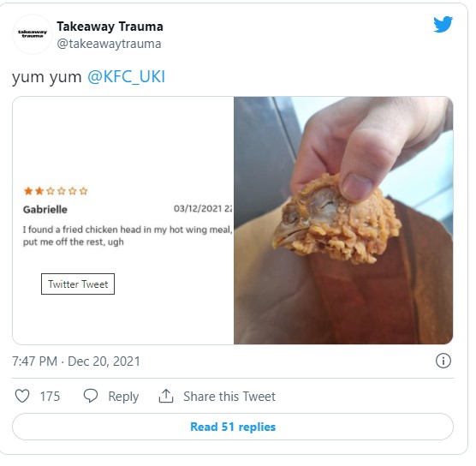Image resolution: width=476 pixels, height=466 pixels.
Task: Click Share this Tweet text
Action: pos(229,397)
